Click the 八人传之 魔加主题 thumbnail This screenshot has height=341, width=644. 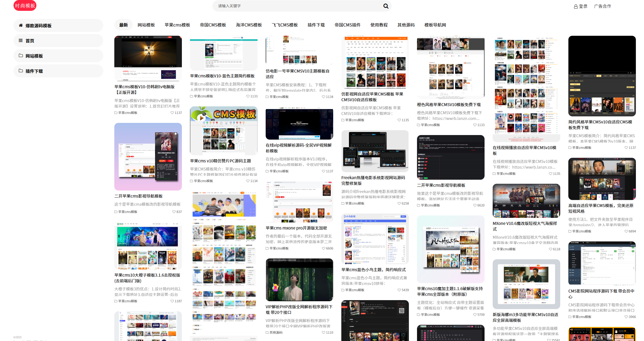pyautogui.click(x=451, y=249)
